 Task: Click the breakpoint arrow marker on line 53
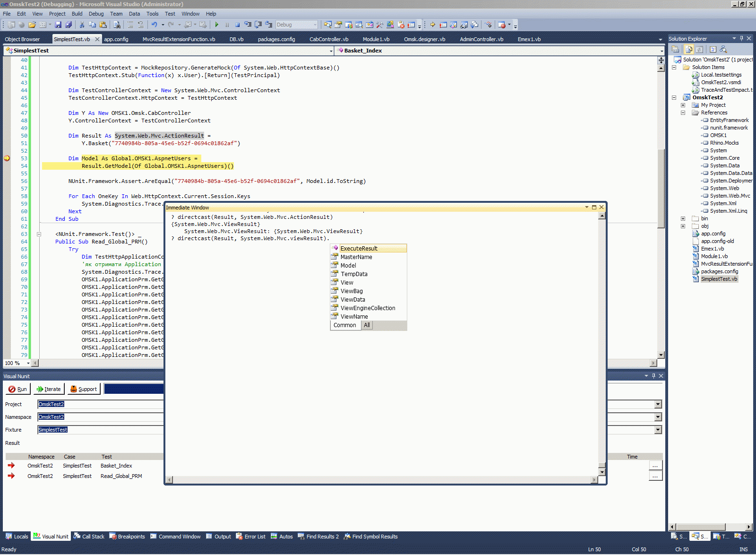coord(7,158)
